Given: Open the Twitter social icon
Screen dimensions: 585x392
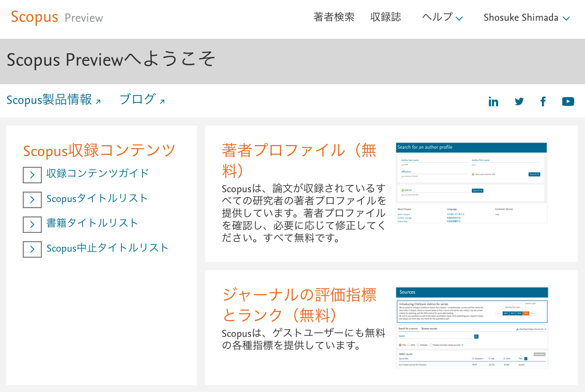Looking at the screenshot, I should (519, 101).
